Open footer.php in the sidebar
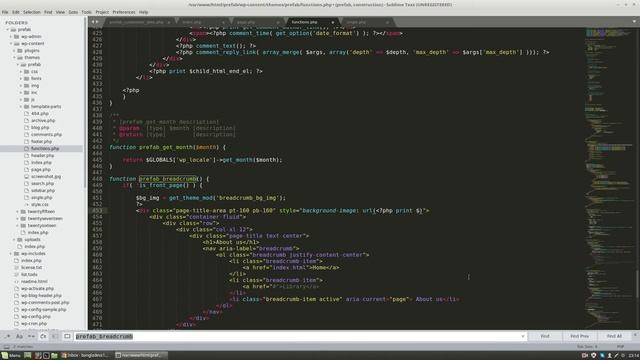Image resolution: width=640 pixels, height=360 pixels. click(x=42, y=142)
